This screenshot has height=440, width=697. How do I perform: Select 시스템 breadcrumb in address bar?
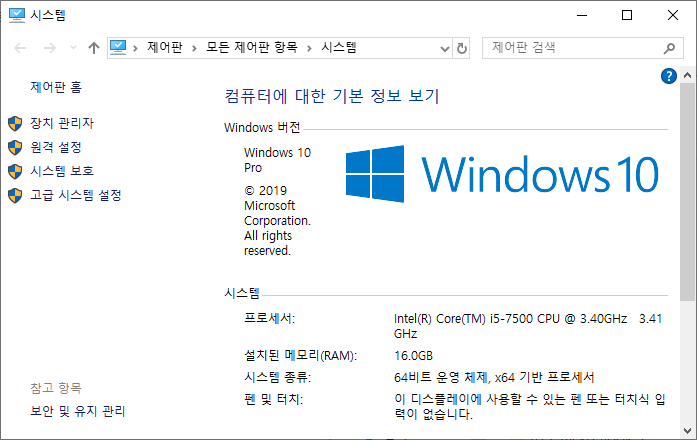(x=339, y=48)
